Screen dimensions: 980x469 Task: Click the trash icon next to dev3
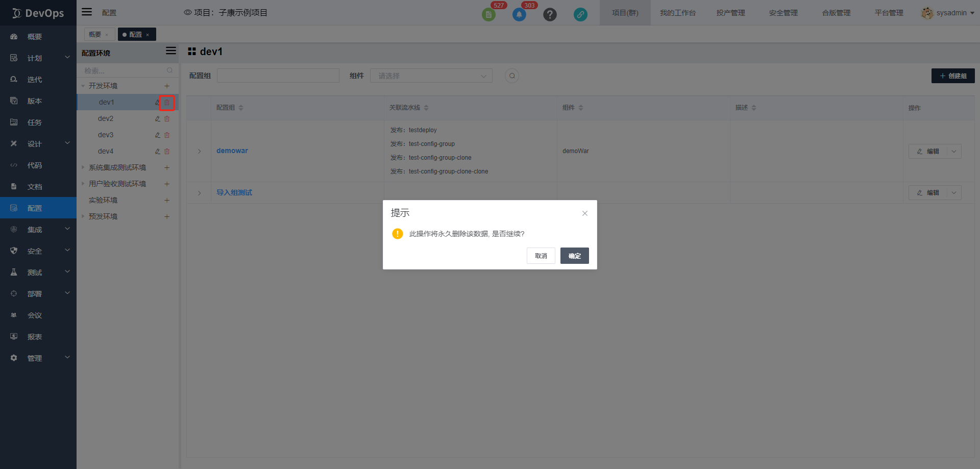click(x=167, y=135)
